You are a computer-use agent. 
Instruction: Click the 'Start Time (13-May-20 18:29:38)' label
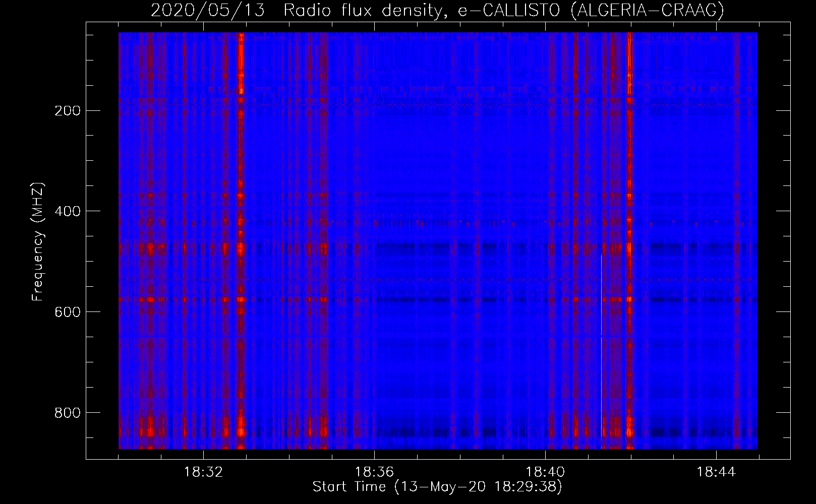[x=437, y=487]
